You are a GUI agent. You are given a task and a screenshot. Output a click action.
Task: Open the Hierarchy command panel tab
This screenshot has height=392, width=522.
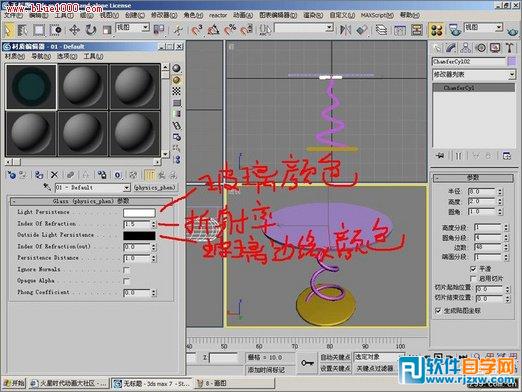[465, 48]
